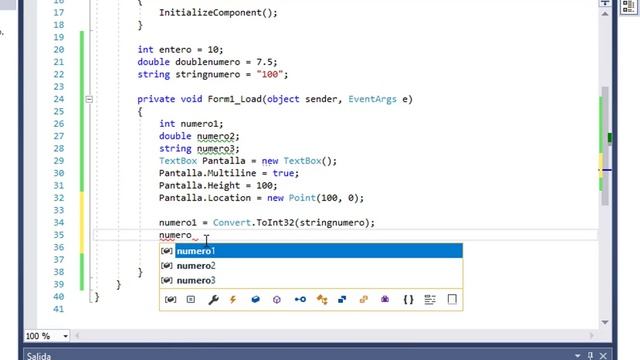Pin the Salida output panel
Image resolution: width=640 pixels, height=360 pixels.
pos(590,356)
